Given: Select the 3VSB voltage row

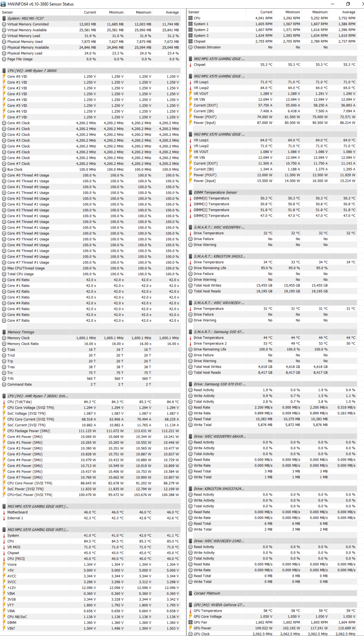Looking at the screenshot, I should pyautogui.click(x=91, y=599).
